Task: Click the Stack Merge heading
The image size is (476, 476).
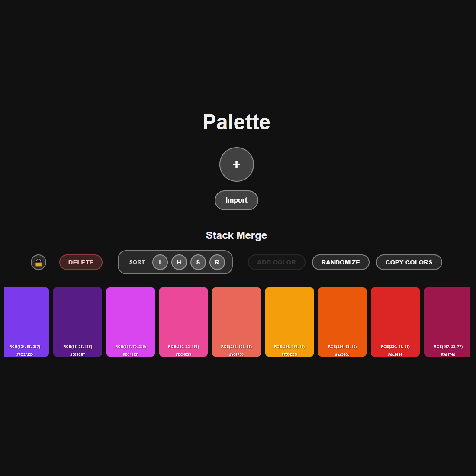Action: (236, 235)
